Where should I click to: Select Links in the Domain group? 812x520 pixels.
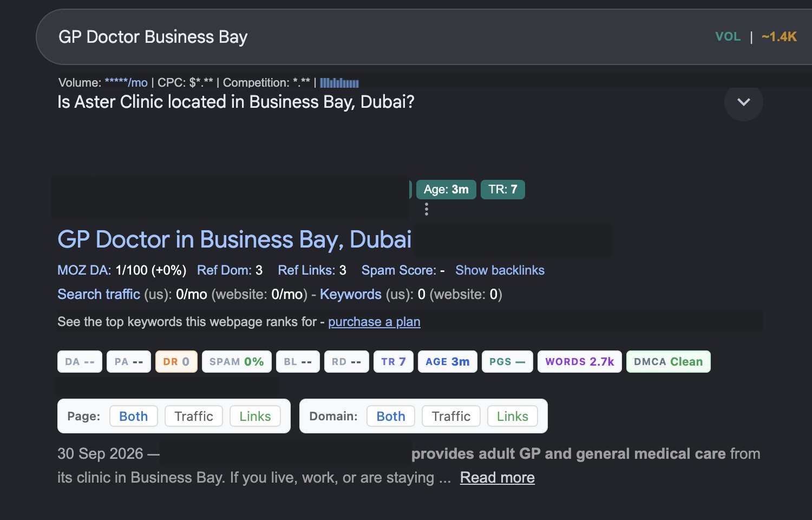513,416
